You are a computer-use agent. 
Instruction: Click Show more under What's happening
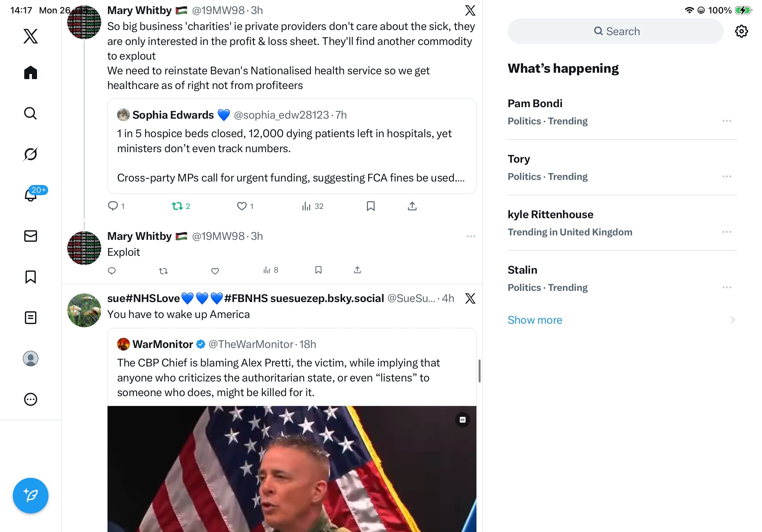(534, 320)
